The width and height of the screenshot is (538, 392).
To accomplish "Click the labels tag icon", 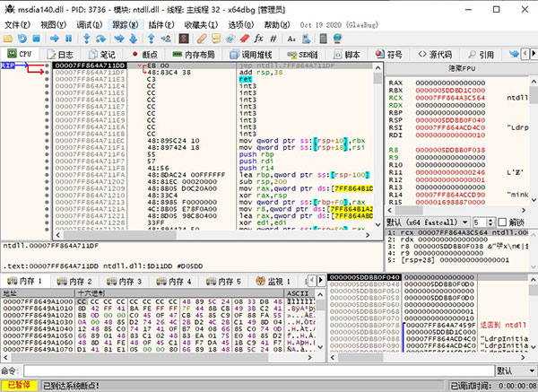I will pyautogui.click(x=230, y=39).
